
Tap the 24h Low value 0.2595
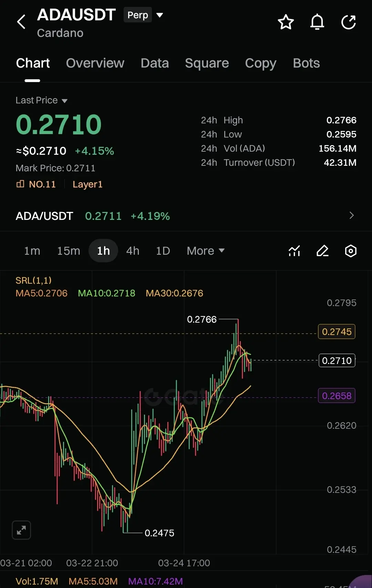pyautogui.click(x=341, y=134)
